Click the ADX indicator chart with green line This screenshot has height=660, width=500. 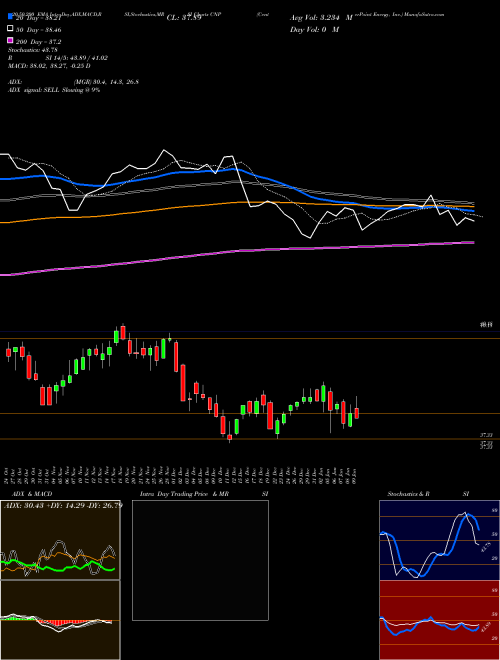click(60, 540)
